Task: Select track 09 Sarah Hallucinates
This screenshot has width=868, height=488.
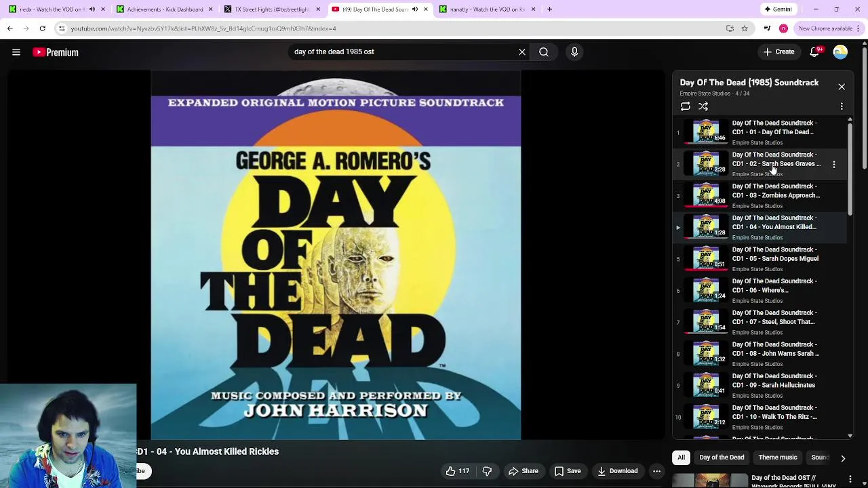Action: click(x=759, y=385)
